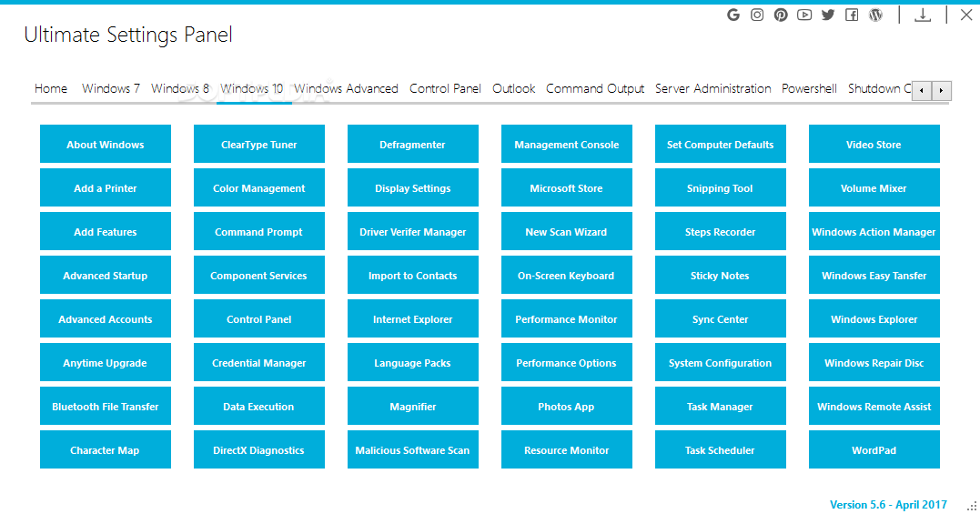The width and height of the screenshot is (980, 514).
Task: Click the download arrow icon
Action: pyautogui.click(x=923, y=15)
